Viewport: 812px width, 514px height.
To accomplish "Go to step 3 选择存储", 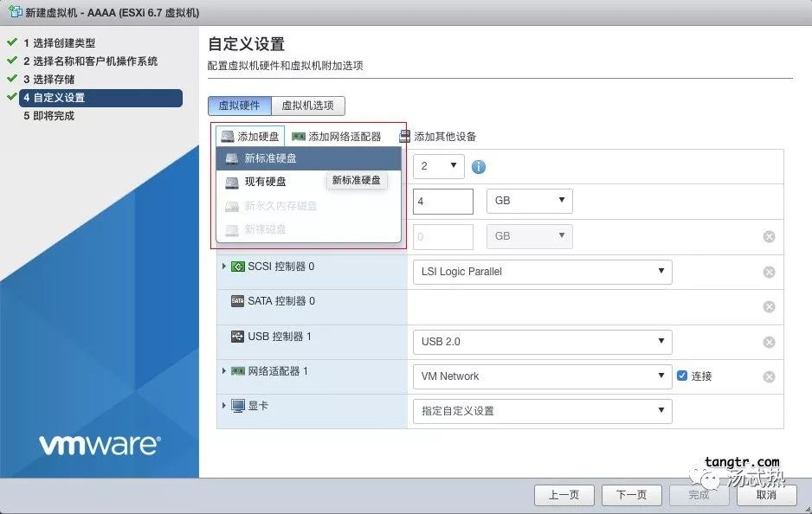I will click(49, 80).
